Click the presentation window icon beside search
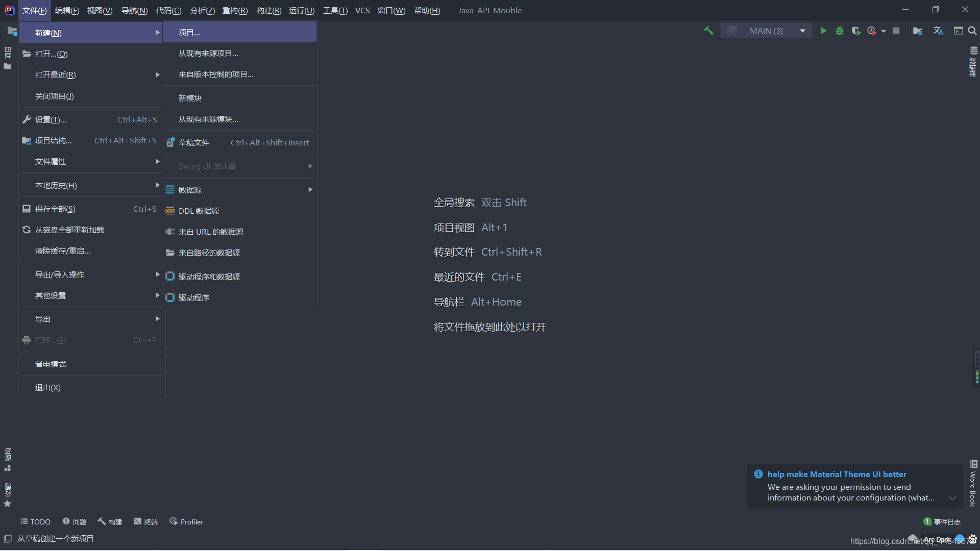This screenshot has height=551, width=980. (x=959, y=31)
